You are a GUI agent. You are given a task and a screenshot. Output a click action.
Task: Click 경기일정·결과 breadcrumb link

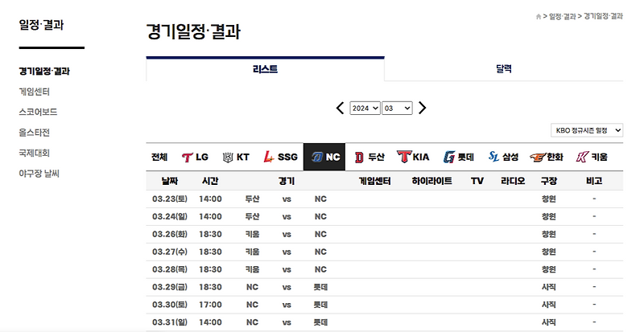[x=603, y=16]
